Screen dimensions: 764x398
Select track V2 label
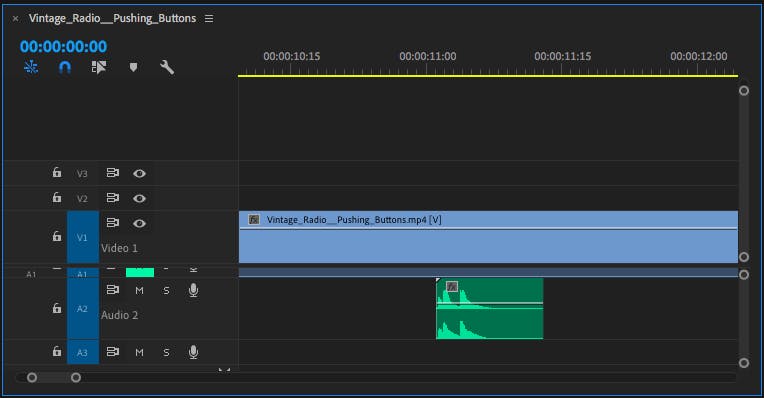click(82, 199)
